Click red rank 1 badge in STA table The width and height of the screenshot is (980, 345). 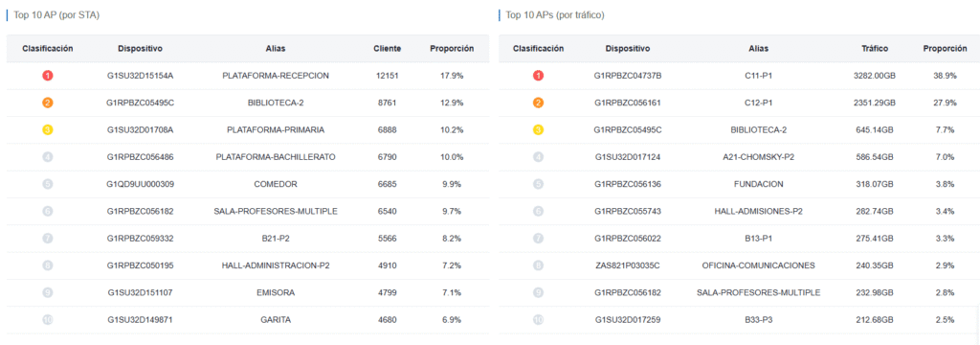pyautogui.click(x=48, y=76)
